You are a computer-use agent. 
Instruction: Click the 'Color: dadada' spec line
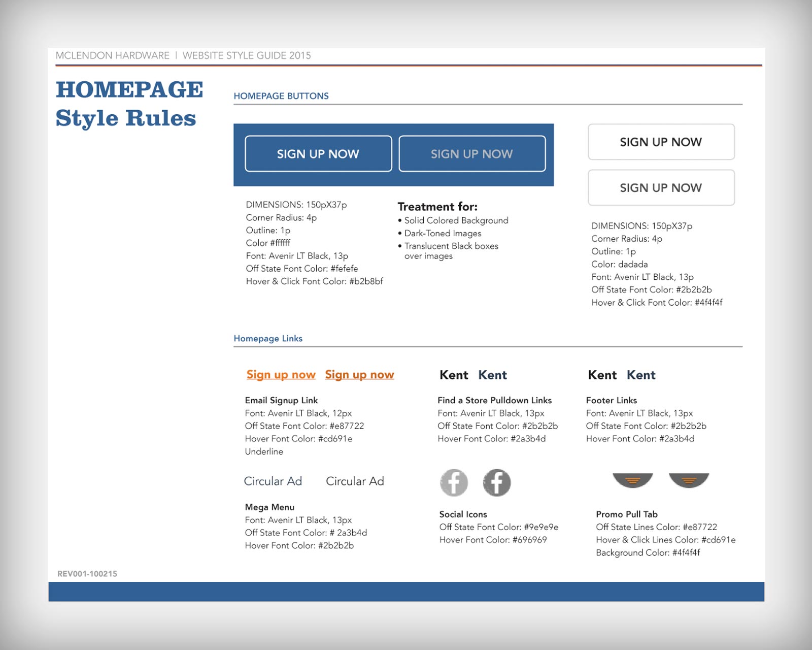click(620, 264)
